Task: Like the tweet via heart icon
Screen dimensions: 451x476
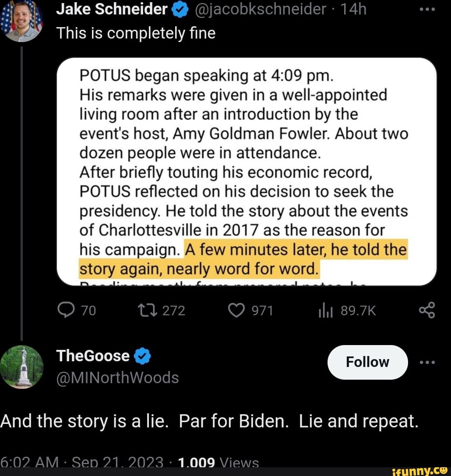Action: pos(236,310)
